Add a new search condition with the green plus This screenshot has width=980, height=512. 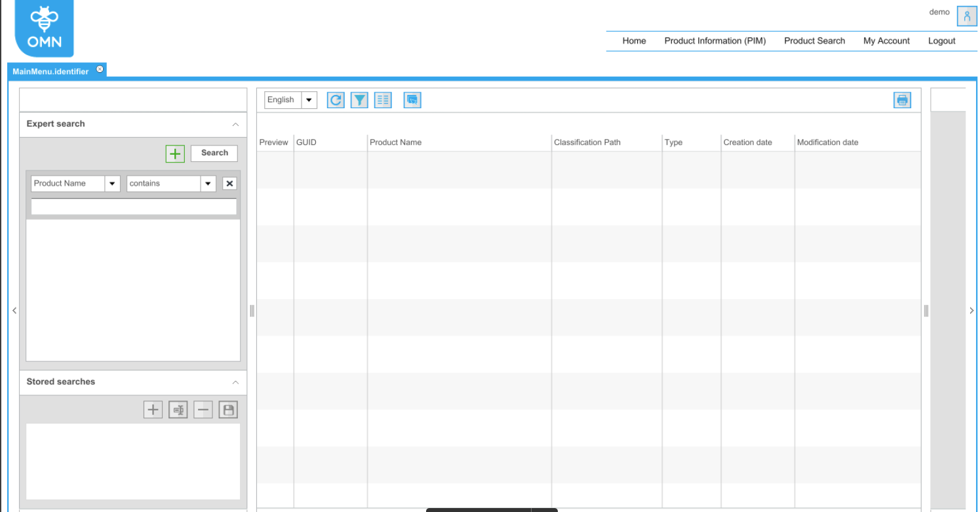click(174, 153)
